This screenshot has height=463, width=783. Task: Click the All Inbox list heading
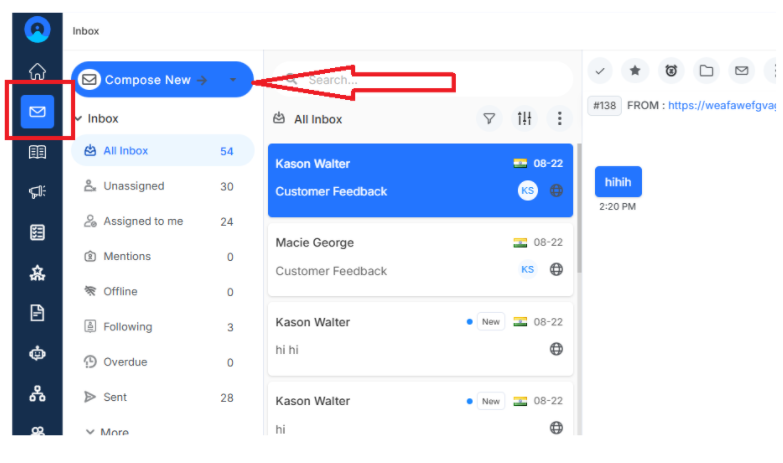[318, 119]
